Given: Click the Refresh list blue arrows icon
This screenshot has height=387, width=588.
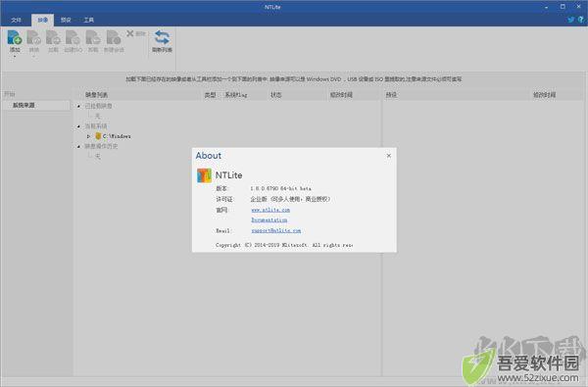Looking at the screenshot, I should coord(162,37).
